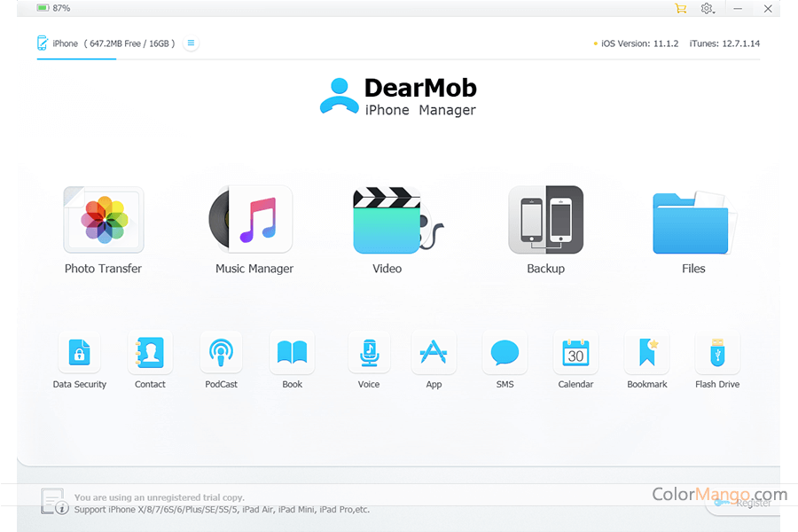This screenshot has height=532, width=798.
Task: Click the iTunes 12.7.1.14 version text
Action: 724,43
